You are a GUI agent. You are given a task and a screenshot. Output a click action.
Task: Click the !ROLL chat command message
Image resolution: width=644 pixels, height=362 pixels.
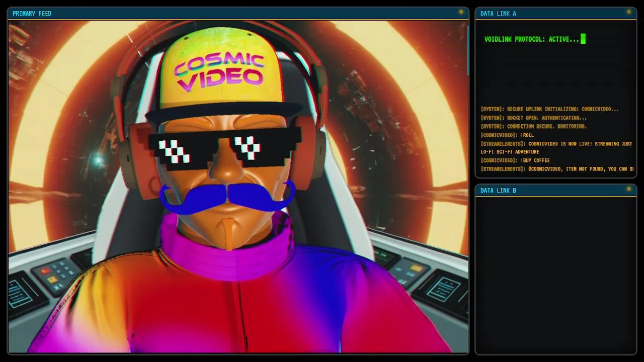[507, 135]
